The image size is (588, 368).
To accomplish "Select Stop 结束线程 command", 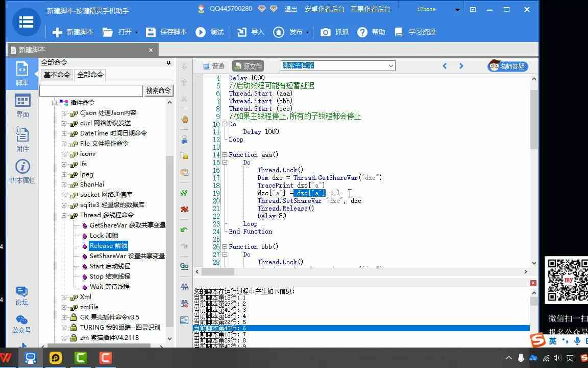I will pyautogui.click(x=110, y=277).
